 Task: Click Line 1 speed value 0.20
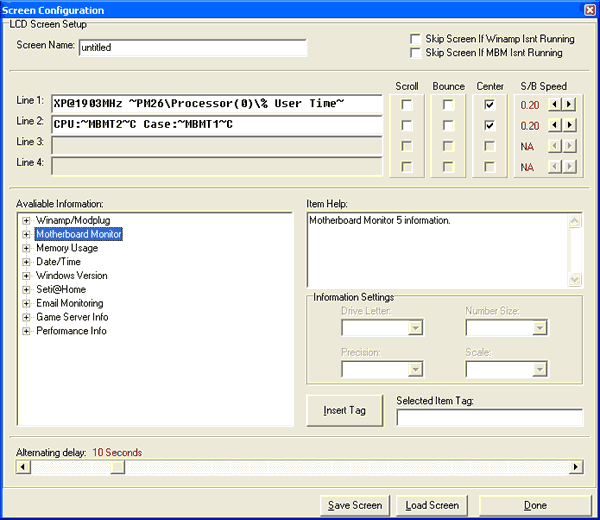click(530, 105)
